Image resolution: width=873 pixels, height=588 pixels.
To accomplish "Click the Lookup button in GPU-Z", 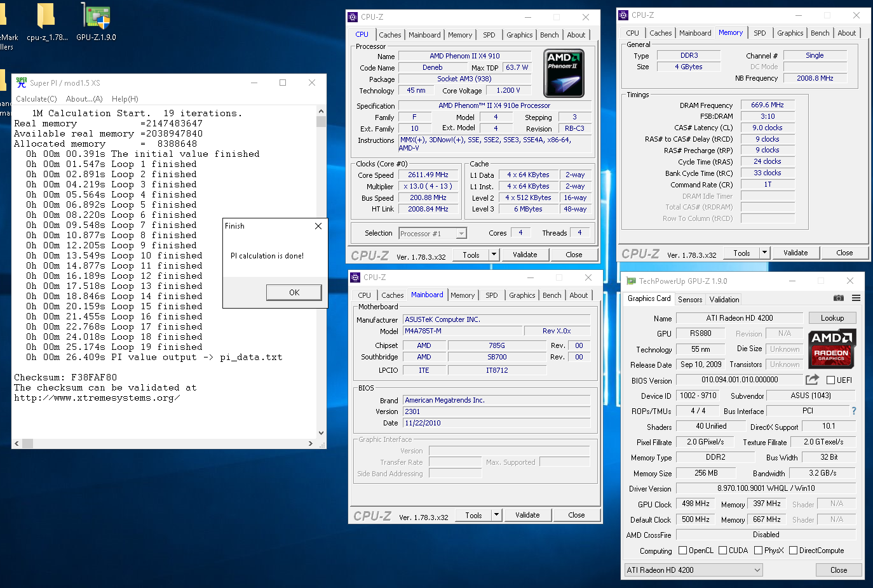I will coord(832,318).
